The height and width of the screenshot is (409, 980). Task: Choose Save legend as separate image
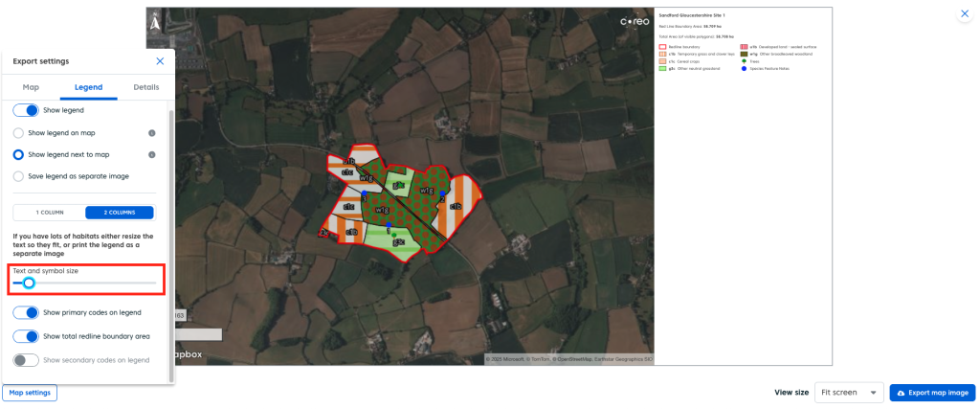(x=18, y=176)
